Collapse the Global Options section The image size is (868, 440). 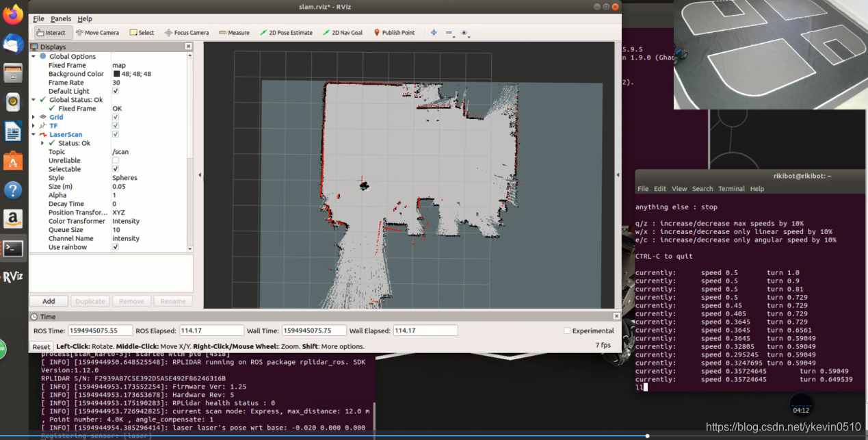(x=34, y=56)
